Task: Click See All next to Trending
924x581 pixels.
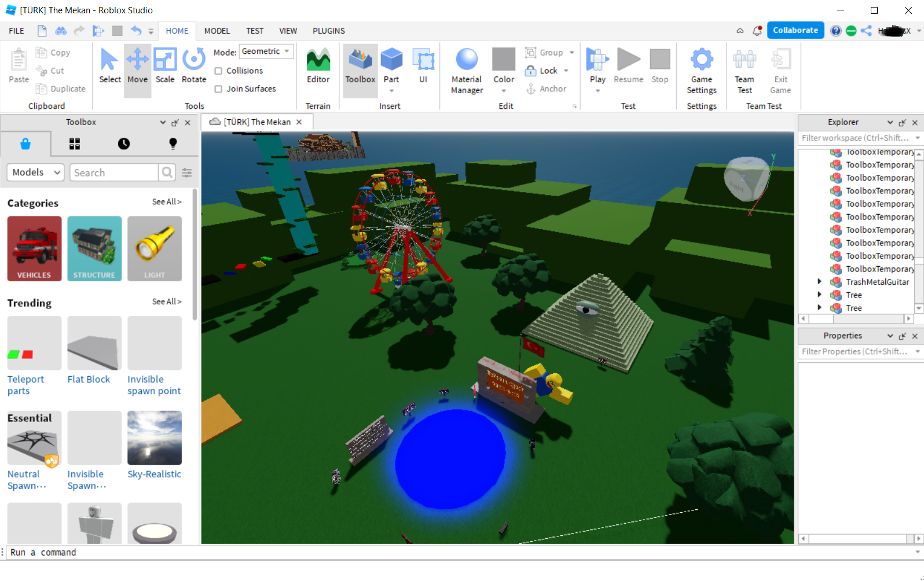Action: pyautogui.click(x=167, y=301)
